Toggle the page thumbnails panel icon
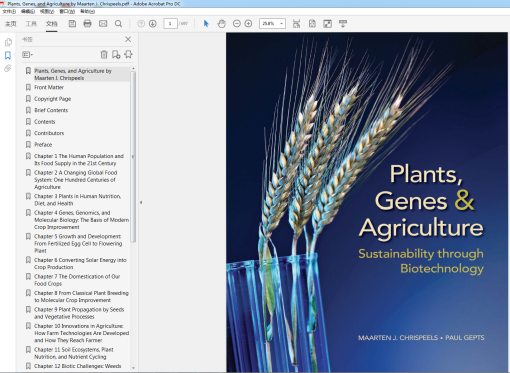 8,42
